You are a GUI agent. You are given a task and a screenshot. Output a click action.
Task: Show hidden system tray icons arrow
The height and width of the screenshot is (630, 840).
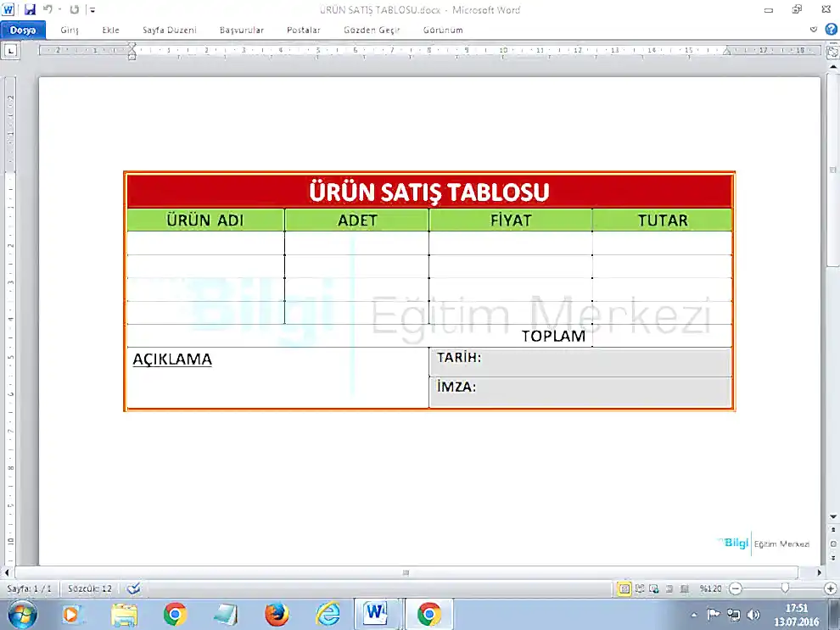point(694,614)
